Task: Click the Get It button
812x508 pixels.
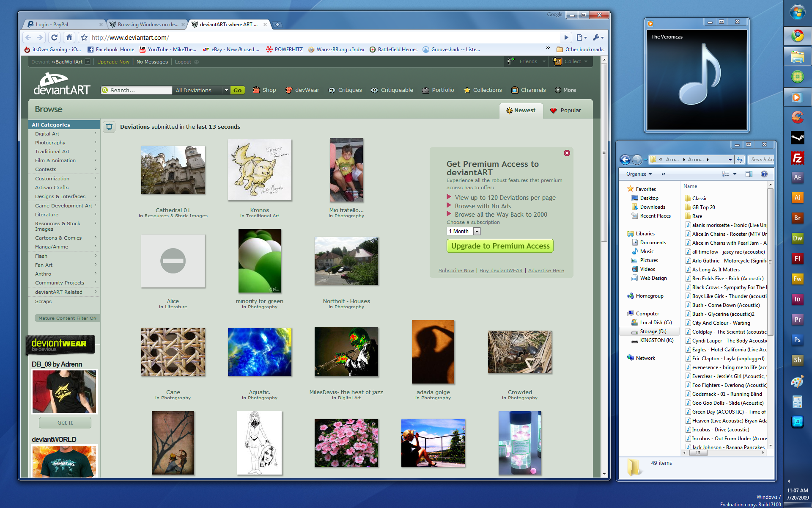Action: point(65,422)
